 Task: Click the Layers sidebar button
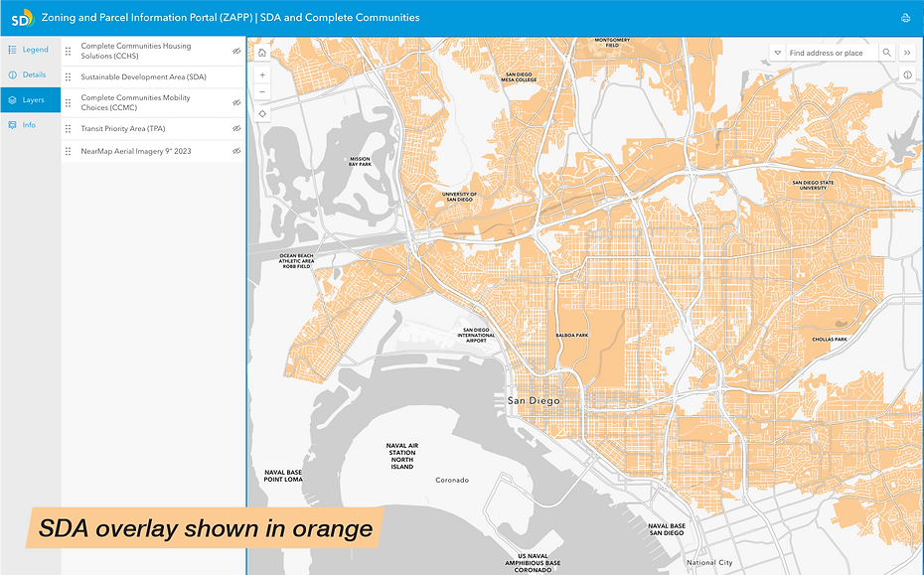30,99
